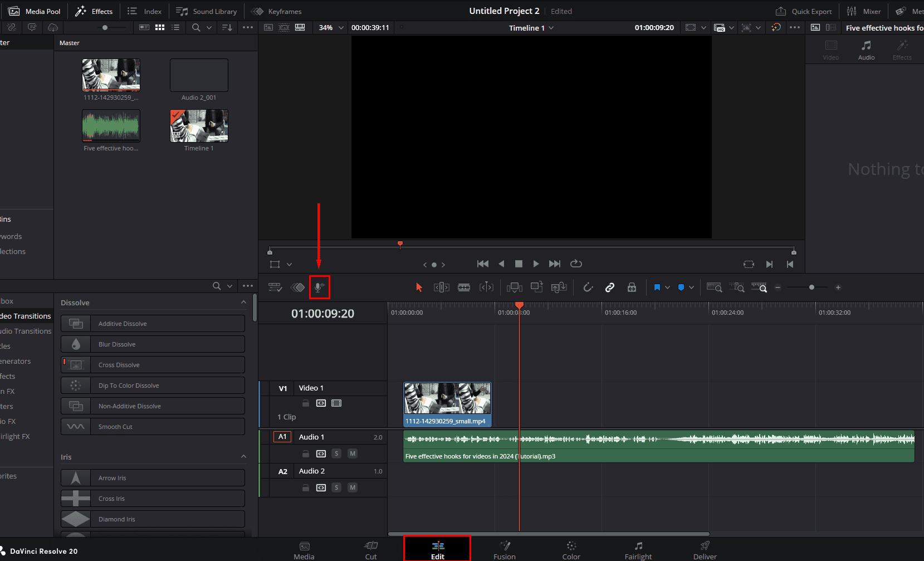This screenshot has height=561, width=924.
Task: Open the Mixer panel
Action: [x=864, y=11]
